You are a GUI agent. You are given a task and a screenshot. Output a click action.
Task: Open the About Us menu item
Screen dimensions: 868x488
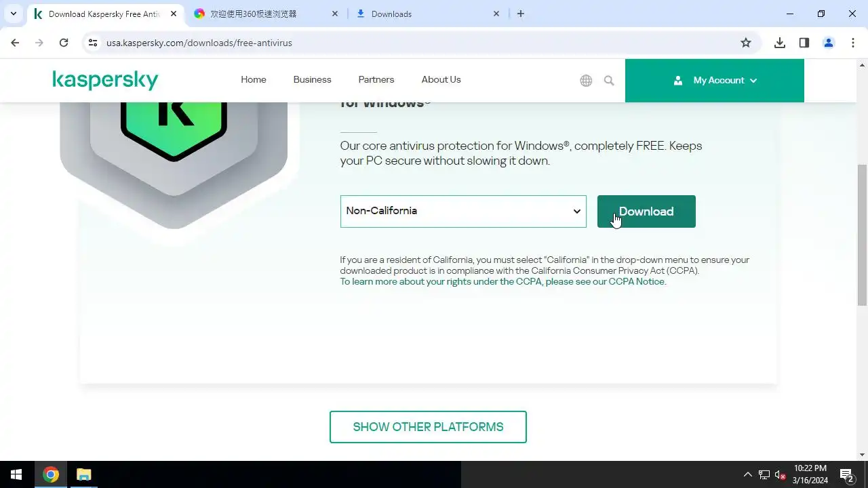(x=441, y=79)
